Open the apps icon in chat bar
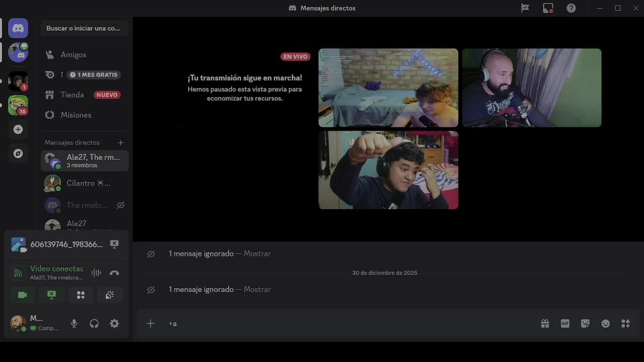 pos(625,324)
